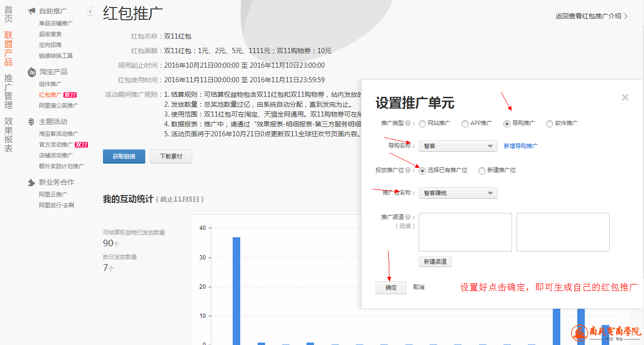This screenshot has height=345, width=644.
Task: Open the 推广位名称 dropdown showing 智客赚钱
Action: click(x=458, y=193)
